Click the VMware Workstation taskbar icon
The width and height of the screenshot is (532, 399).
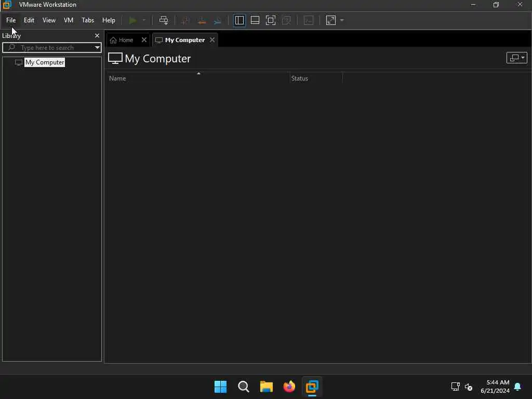[x=312, y=387]
